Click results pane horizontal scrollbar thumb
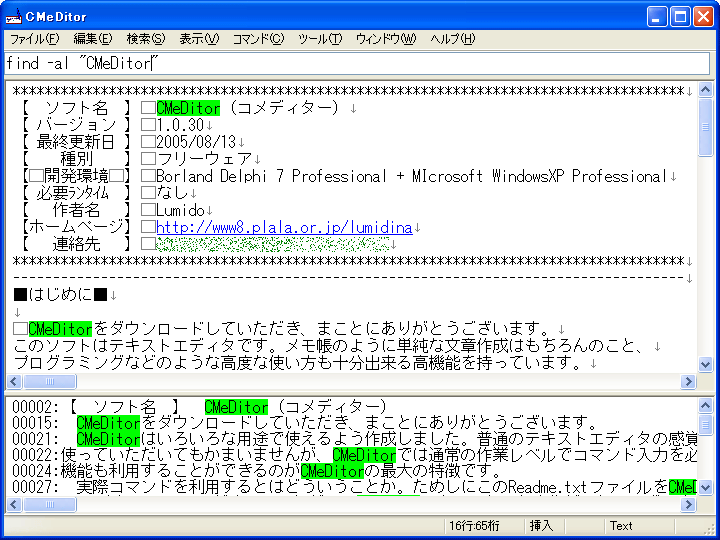Viewport: 720px width, 540px height. 50,504
